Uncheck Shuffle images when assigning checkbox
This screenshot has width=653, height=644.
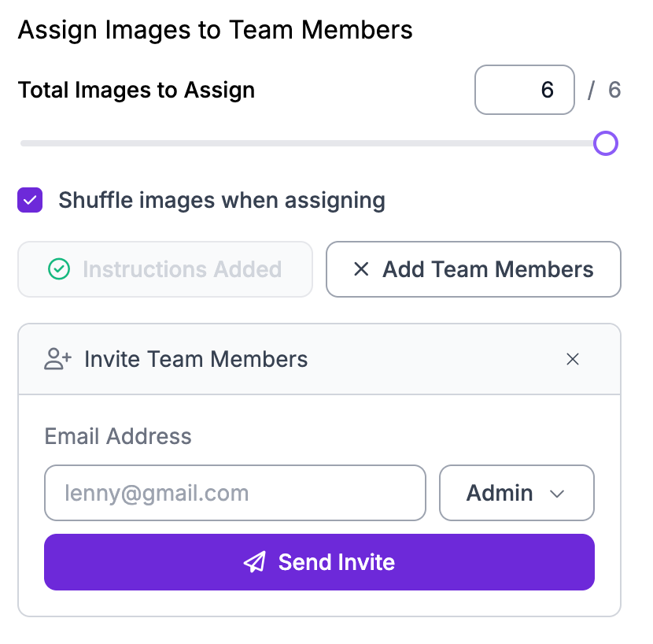30,200
